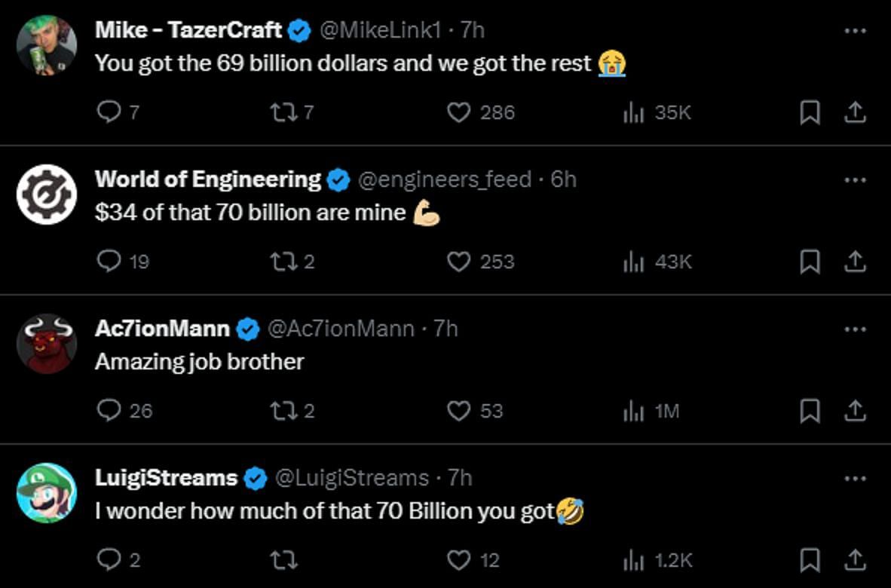Open the @MikeLink1 handle link
Screen dimensions: 891x588
380,30
